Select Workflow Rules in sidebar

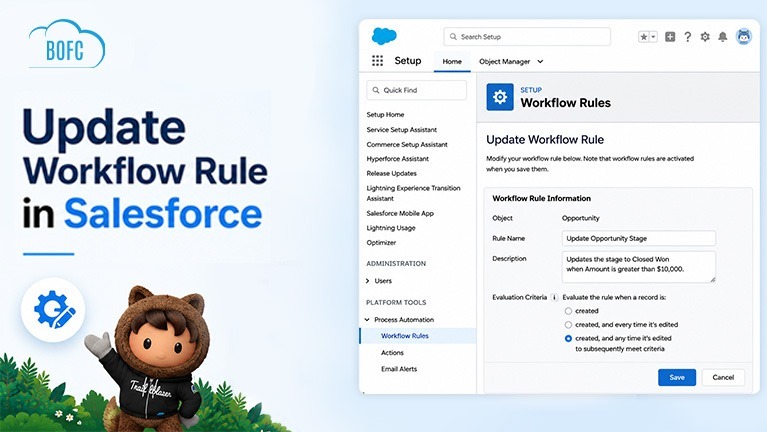pos(418,336)
